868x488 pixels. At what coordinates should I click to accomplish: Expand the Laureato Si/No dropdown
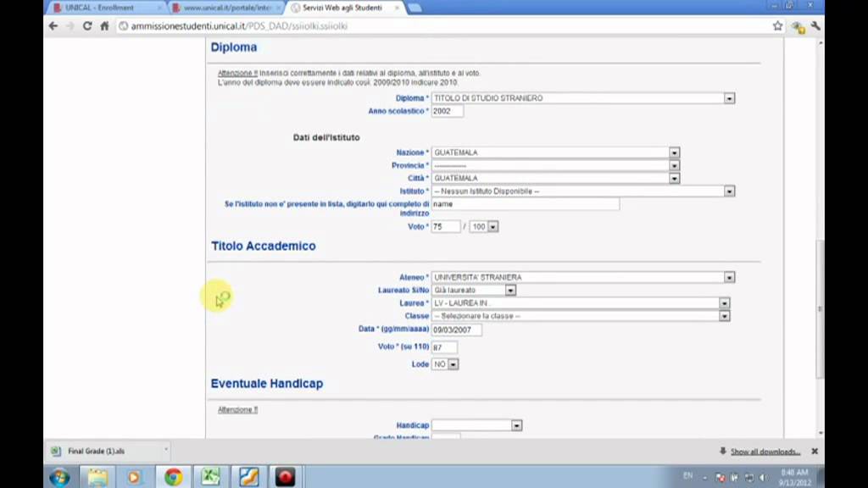(474, 290)
